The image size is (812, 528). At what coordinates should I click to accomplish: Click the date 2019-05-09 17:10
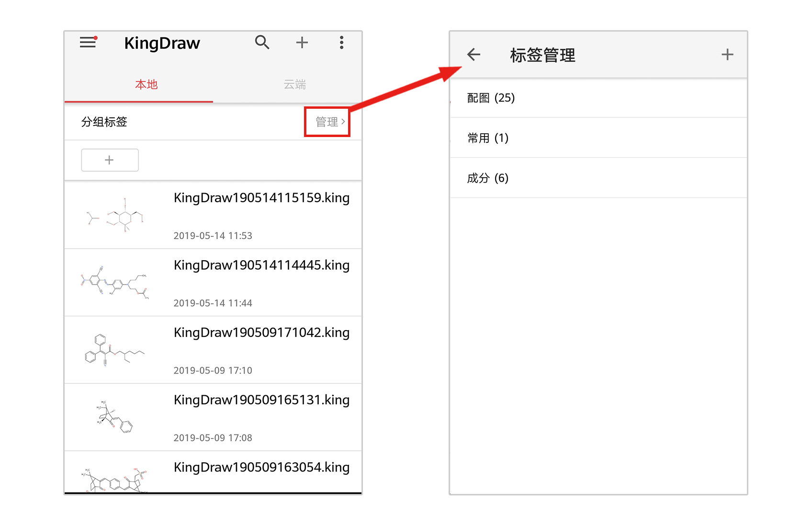(213, 370)
